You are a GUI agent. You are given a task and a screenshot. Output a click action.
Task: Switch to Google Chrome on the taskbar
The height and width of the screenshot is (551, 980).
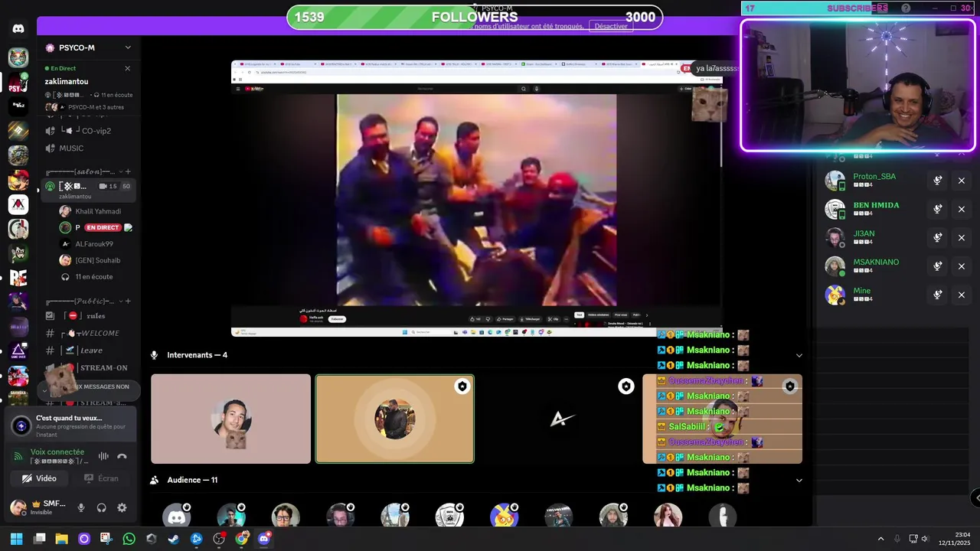click(x=242, y=539)
